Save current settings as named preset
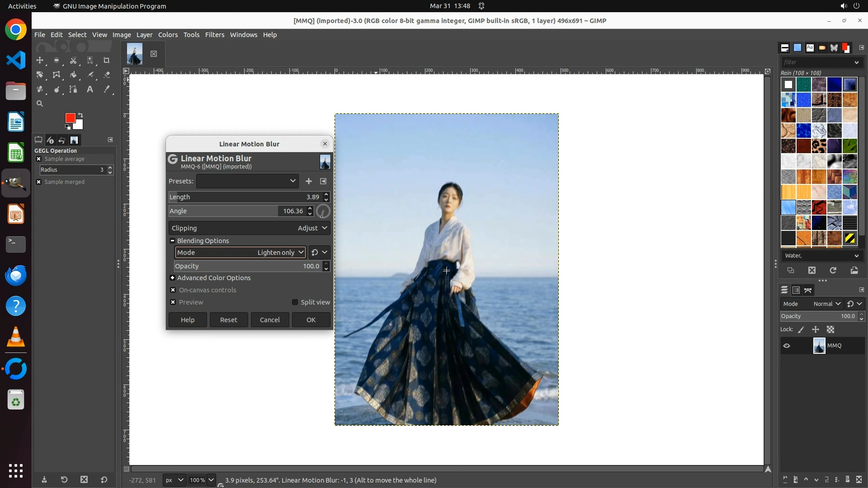Screen dimensions: 868x488 point(309,181)
